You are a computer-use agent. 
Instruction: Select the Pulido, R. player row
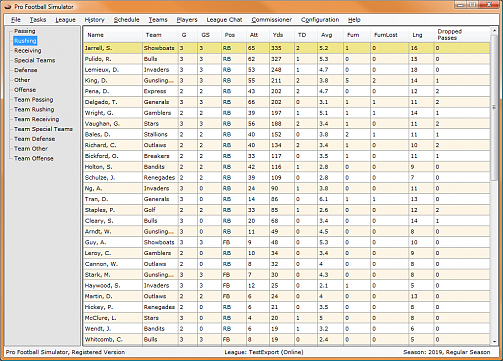click(287, 59)
